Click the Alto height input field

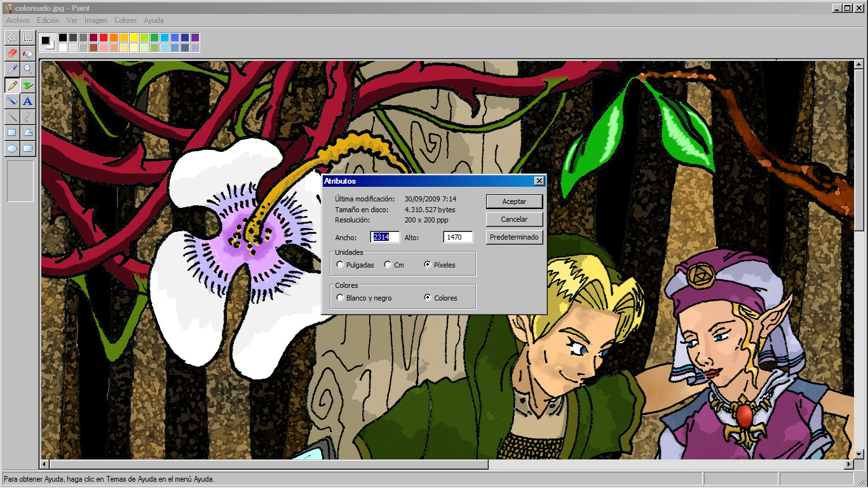(458, 237)
